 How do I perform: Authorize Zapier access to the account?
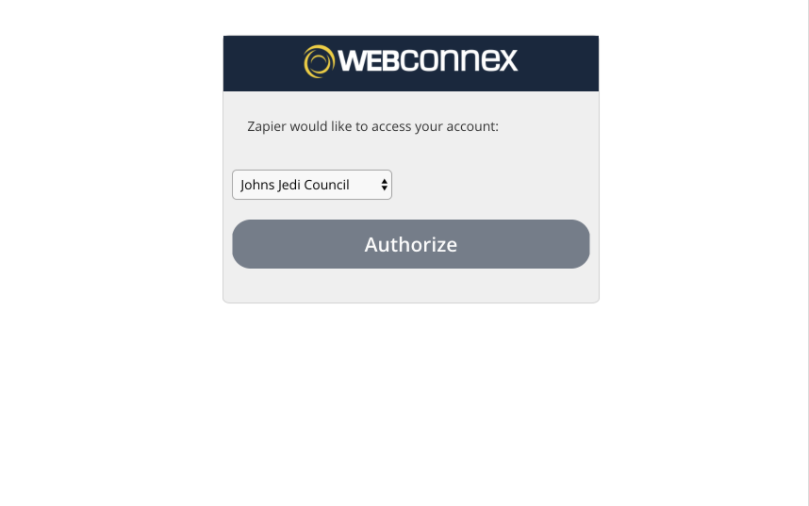click(x=411, y=244)
